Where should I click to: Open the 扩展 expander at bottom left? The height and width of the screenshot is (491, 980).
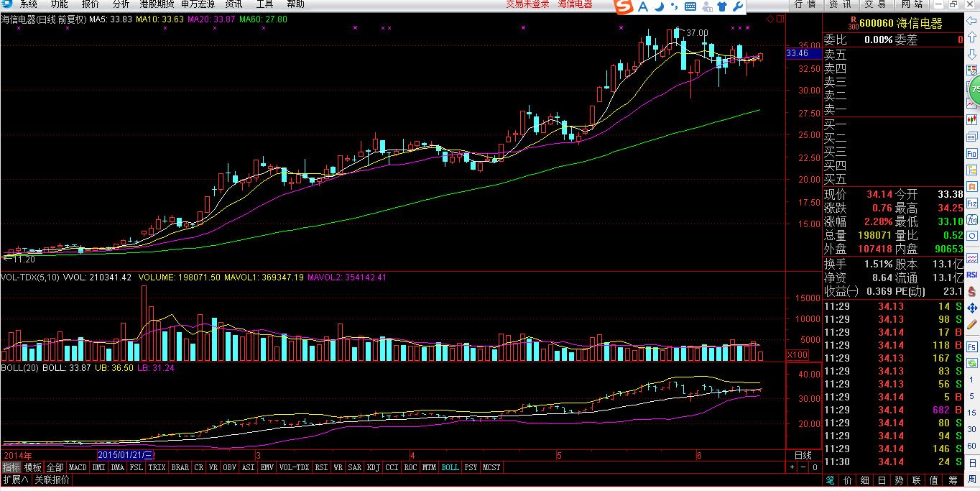[x=15, y=479]
